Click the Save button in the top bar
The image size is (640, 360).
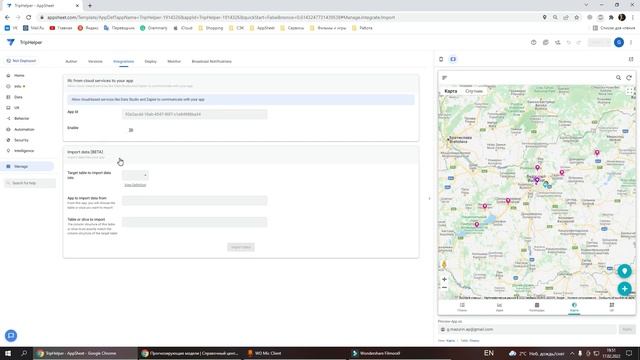click(598, 42)
